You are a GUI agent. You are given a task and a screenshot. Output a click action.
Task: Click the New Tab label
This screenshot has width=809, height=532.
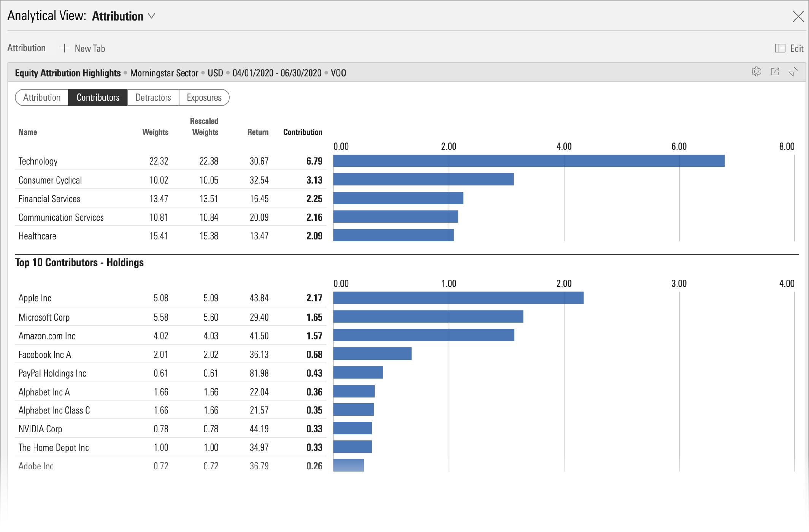[x=90, y=49]
